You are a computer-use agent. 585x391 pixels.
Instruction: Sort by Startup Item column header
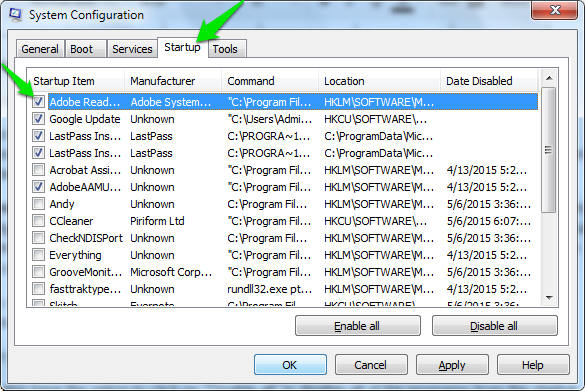coord(76,81)
